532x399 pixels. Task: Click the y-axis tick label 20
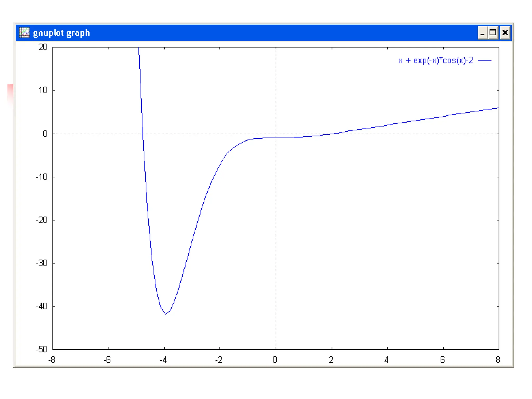click(43, 47)
